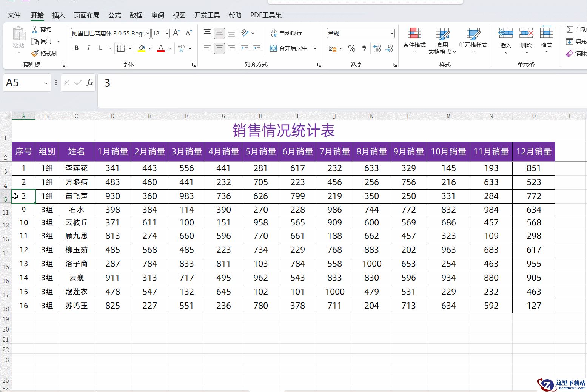The width and height of the screenshot is (587, 392).
Task: Open the 对齐方式 alignment dialog launcher
Action: click(319, 65)
